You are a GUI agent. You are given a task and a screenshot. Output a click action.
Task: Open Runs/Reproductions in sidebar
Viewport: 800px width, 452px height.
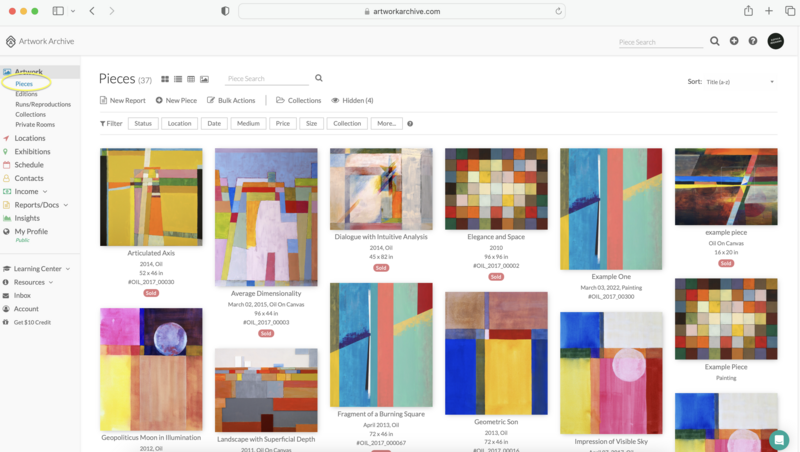coord(43,104)
